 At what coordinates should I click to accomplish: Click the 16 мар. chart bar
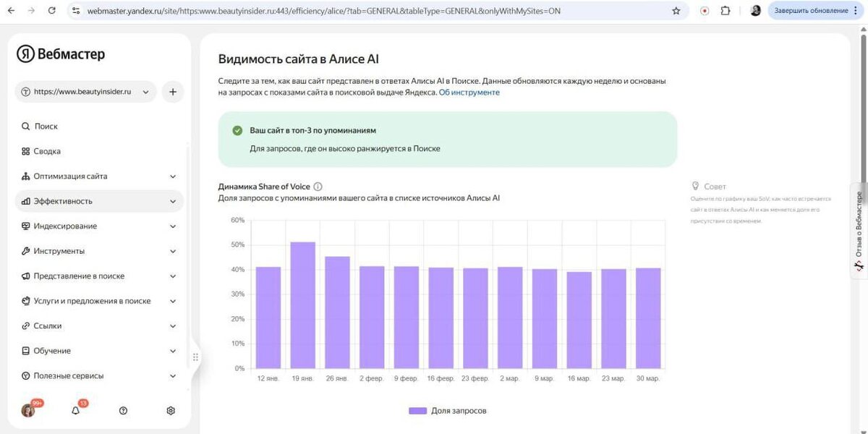pyautogui.click(x=579, y=320)
